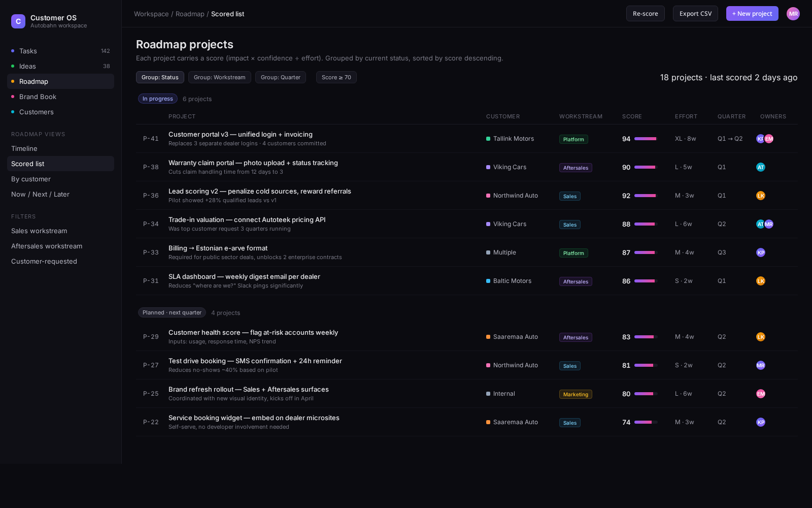The height and width of the screenshot is (508, 812).
Task: Apply the Aftersales workstream filter
Action: (x=60, y=246)
